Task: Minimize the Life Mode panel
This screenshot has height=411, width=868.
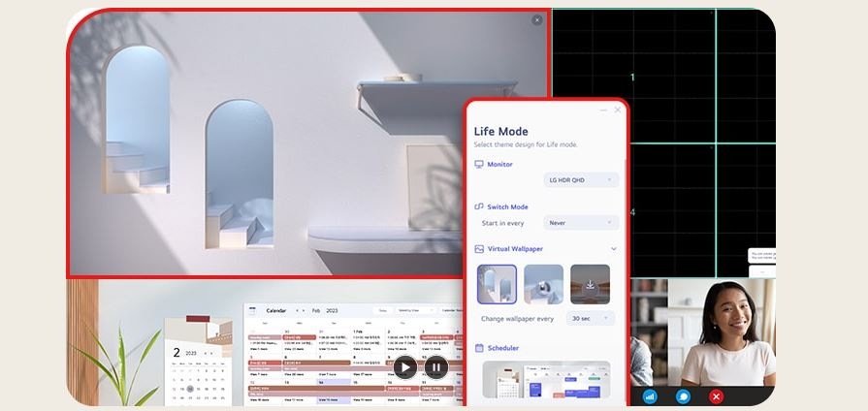Action: [x=603, y=111]
